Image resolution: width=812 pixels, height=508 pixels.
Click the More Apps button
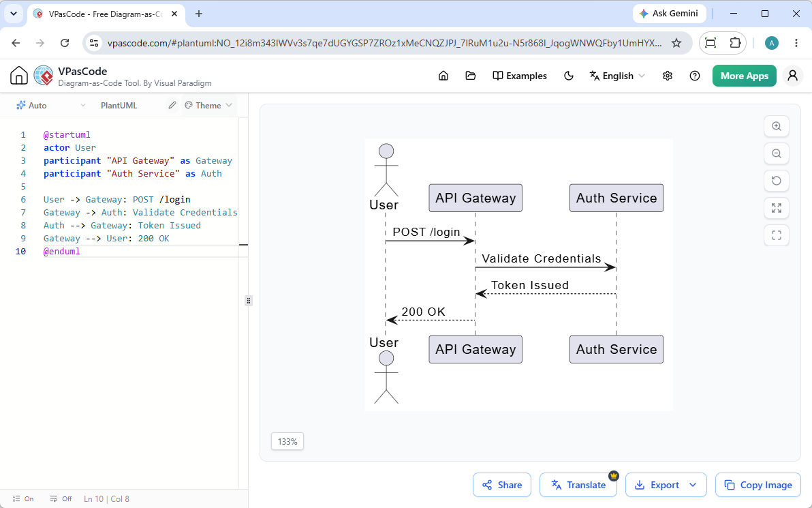point(744,76)
